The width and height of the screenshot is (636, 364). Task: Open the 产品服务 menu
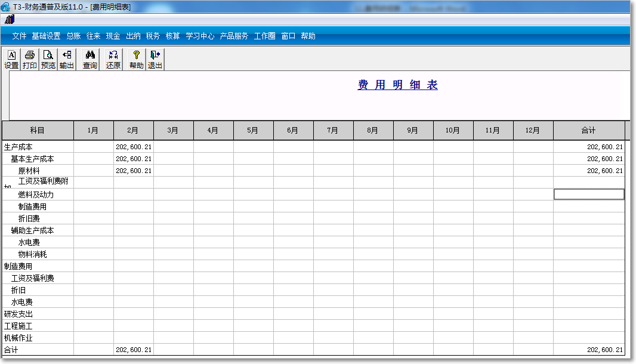(234, 36)
